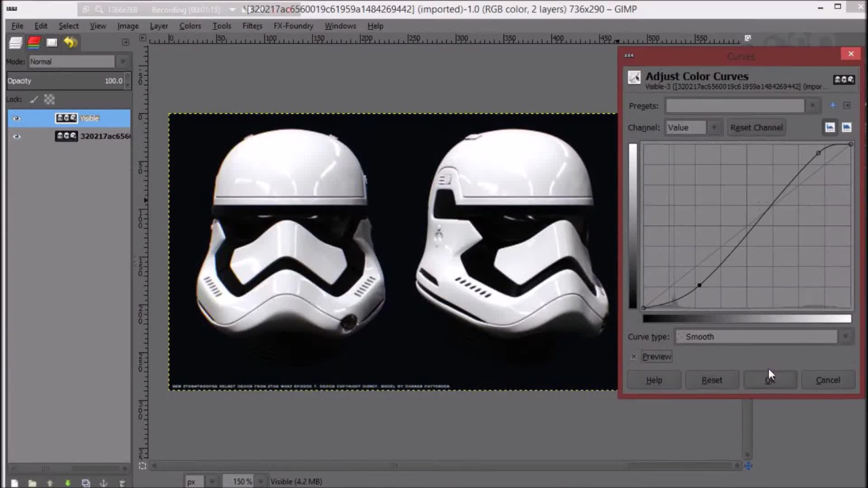
Task: Open the Undo History dock tab
Action: click(70, 43)
